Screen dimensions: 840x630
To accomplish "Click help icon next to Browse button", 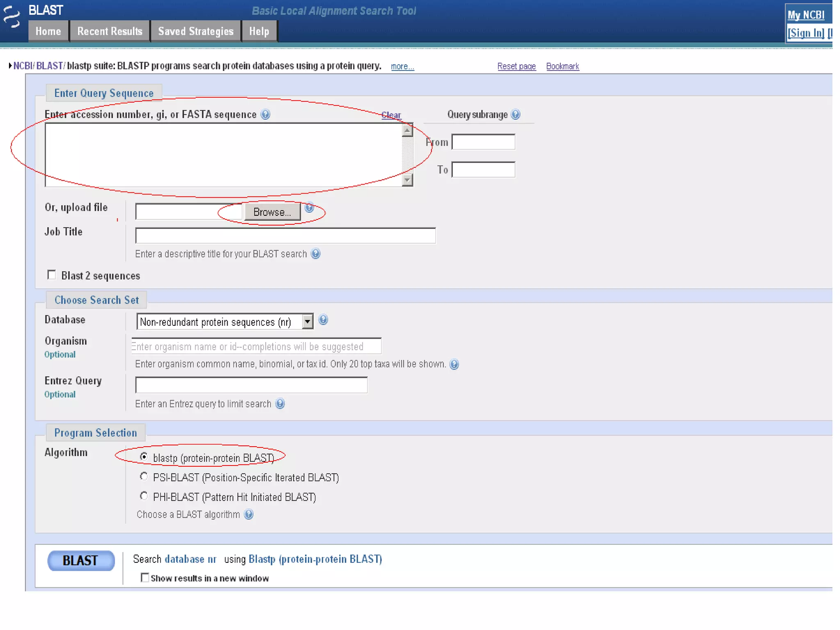I will pyautogui.click(x=309, y=208).
